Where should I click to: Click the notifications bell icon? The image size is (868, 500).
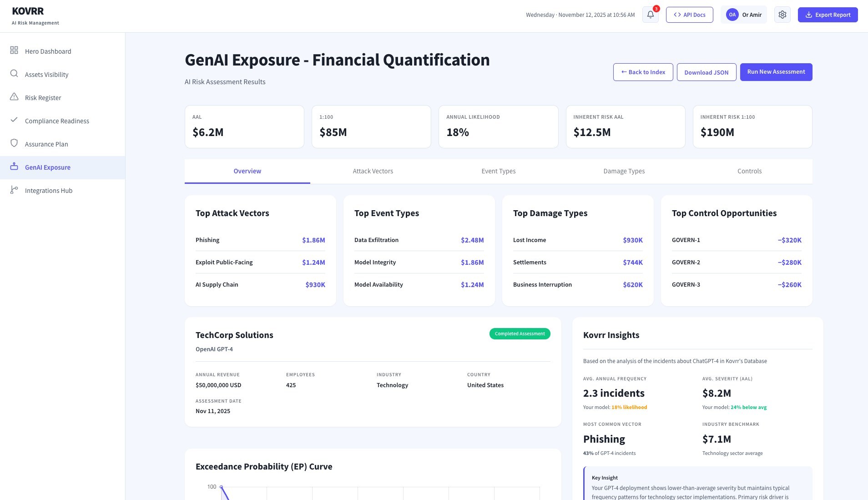[650, 15]
